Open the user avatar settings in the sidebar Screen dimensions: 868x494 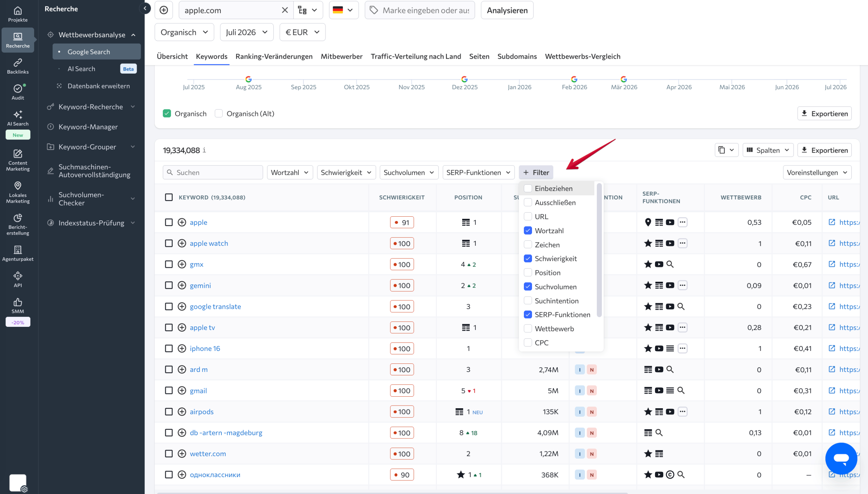click(x=18, y=483)
